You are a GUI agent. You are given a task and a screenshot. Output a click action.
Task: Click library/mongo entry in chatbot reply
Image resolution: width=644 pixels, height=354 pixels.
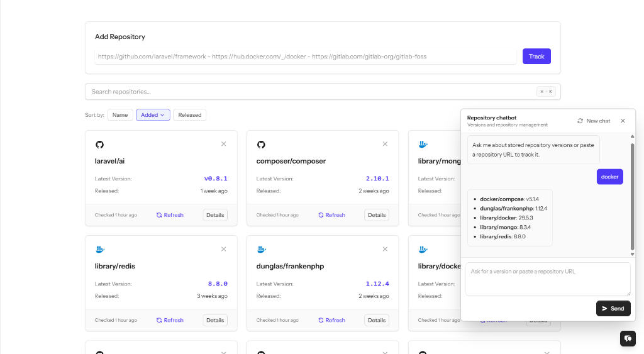pyautogui.click(x=505, y=227)
